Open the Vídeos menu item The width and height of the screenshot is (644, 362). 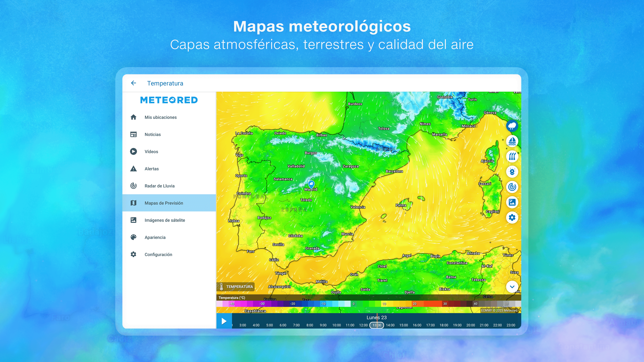pyautogui.click(x=169, y=152)
